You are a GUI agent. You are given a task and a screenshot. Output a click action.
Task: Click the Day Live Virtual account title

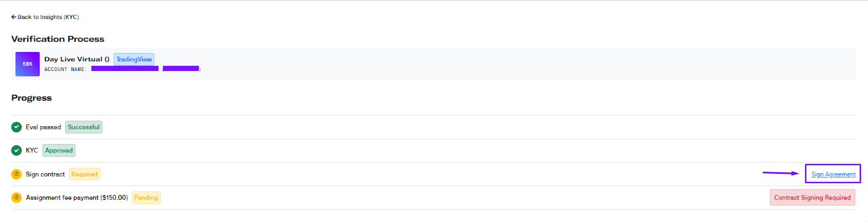coord(77,59)
